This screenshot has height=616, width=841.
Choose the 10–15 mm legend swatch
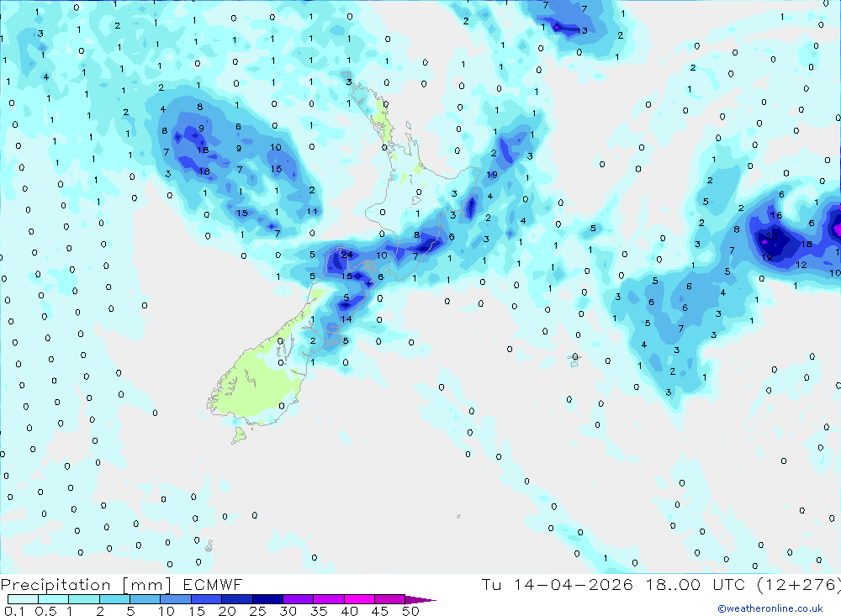[x=176, y=599]
